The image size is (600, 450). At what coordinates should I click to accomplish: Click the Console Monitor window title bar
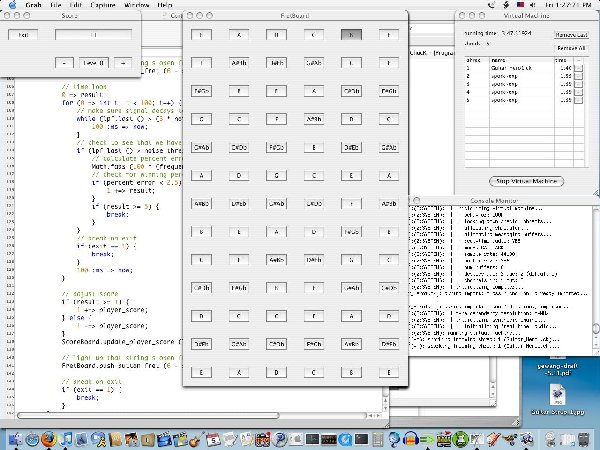503,200
